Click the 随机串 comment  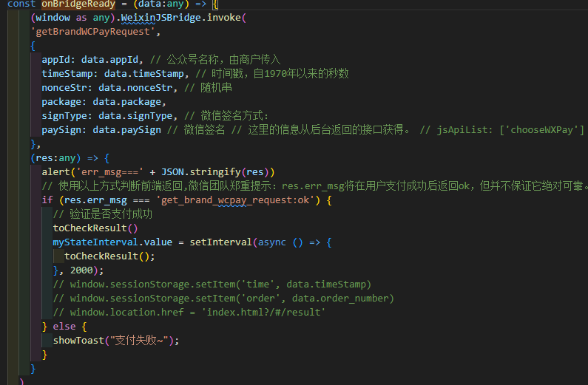pos(208,88)
